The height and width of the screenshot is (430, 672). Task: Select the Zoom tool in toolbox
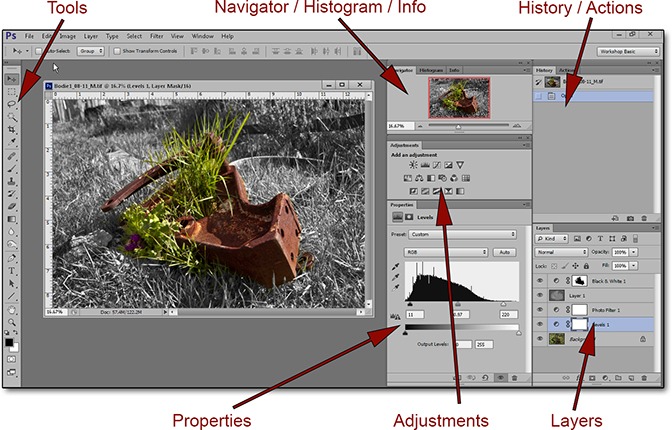(x=12, y=322)
